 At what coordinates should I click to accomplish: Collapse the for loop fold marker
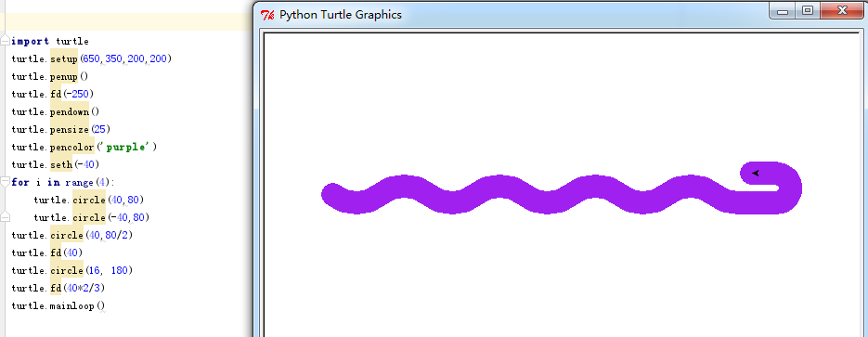coord(5,182)
